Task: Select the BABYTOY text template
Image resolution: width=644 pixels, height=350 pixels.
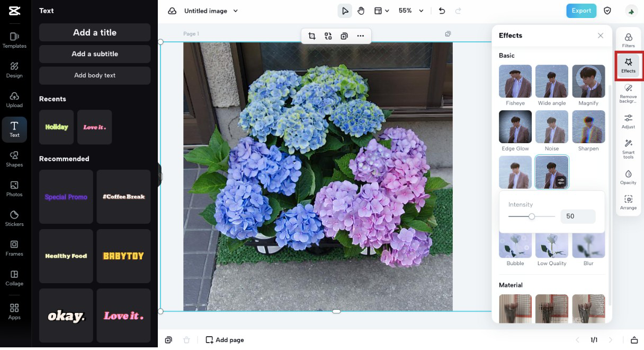Action: point(123,256)
